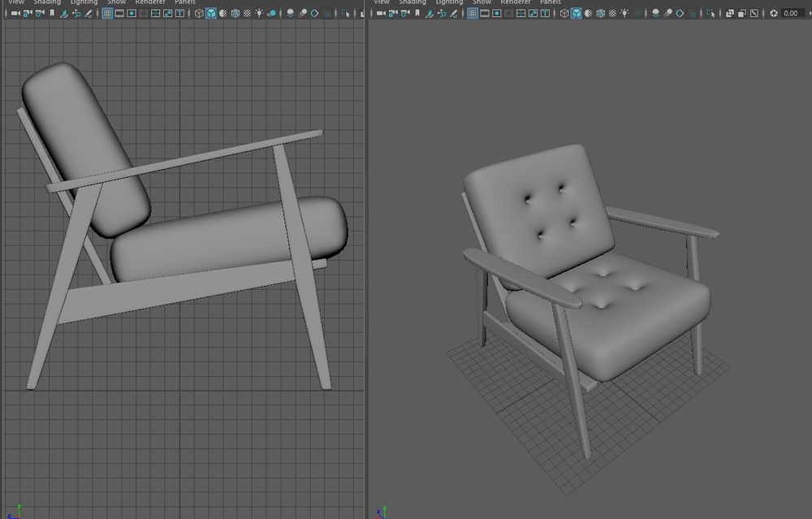Toggle Lock Camera in right perspective panel

(x=392, y=14)
